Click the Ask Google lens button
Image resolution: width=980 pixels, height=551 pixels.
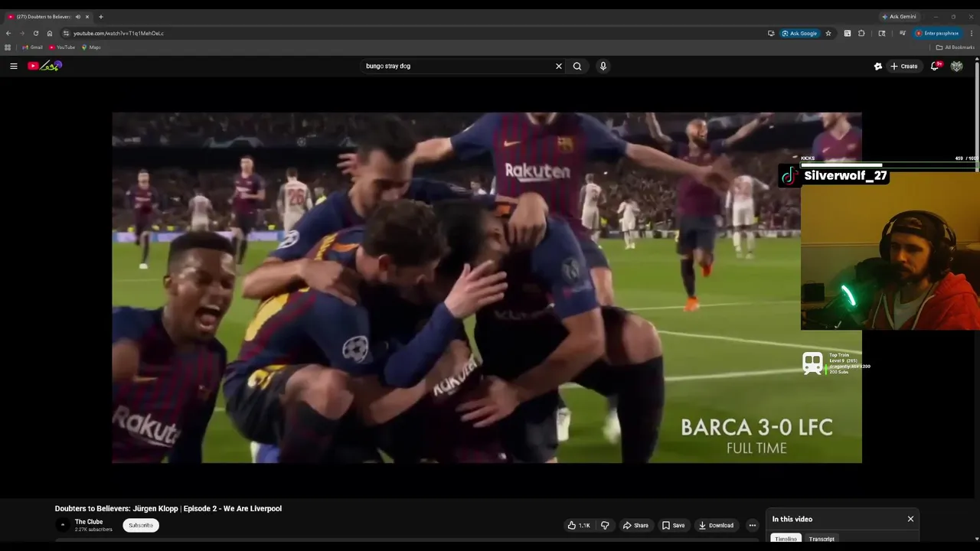coord(799,33)
